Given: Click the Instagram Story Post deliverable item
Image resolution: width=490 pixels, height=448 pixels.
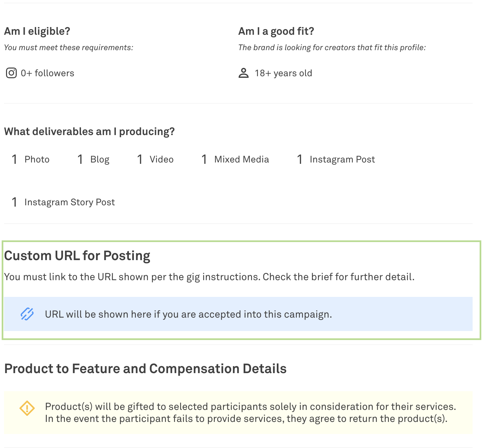Looking at the screenshot, I should coord(70,202).
